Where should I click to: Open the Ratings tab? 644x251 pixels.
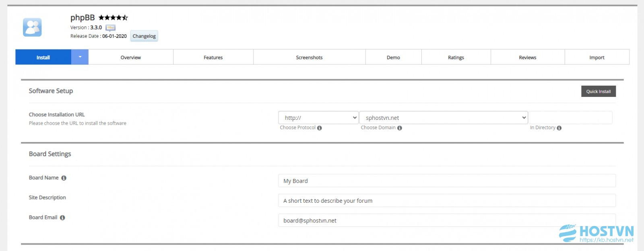(x=456, y=57)
